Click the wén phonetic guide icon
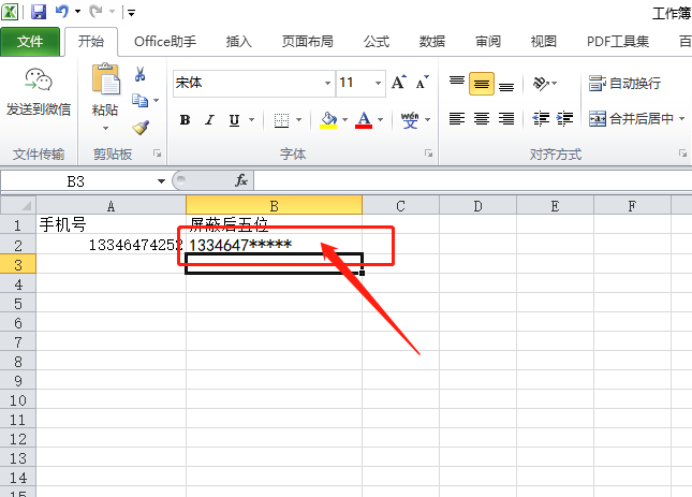692x497 pixels. [x=410, y=120]
